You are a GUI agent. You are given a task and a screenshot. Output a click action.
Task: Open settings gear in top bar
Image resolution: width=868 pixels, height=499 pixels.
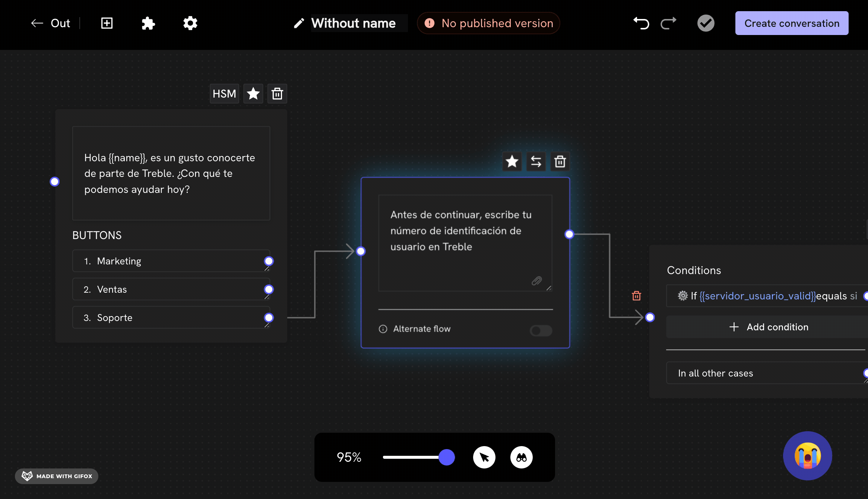(x=190, y=23)
